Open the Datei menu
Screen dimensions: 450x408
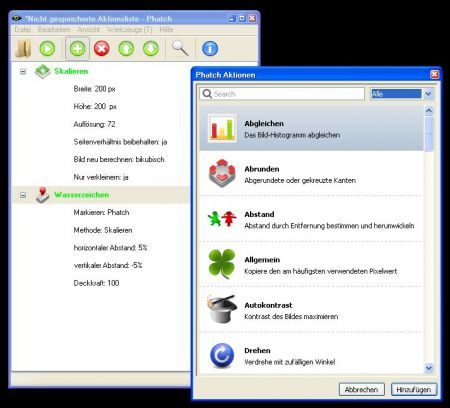[x=23, y=29]
